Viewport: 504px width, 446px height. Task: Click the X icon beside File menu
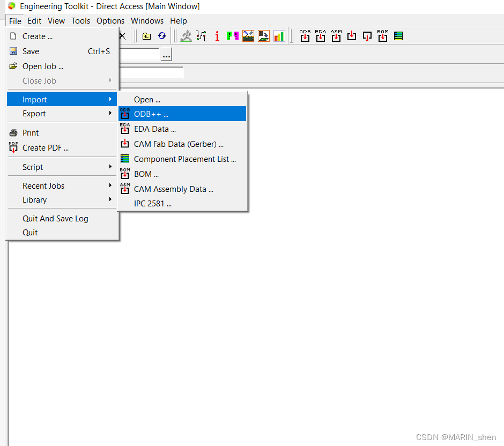(122, 36)
